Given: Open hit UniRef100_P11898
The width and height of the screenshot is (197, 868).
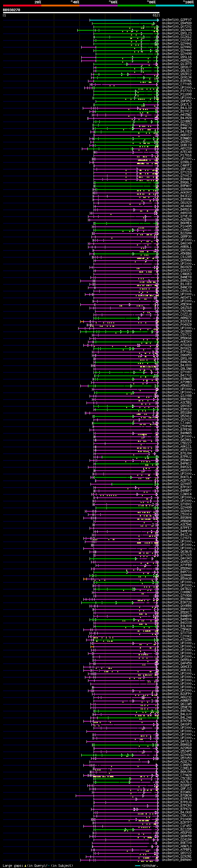Looking at the screenshot, I should [x=176, y=94].
